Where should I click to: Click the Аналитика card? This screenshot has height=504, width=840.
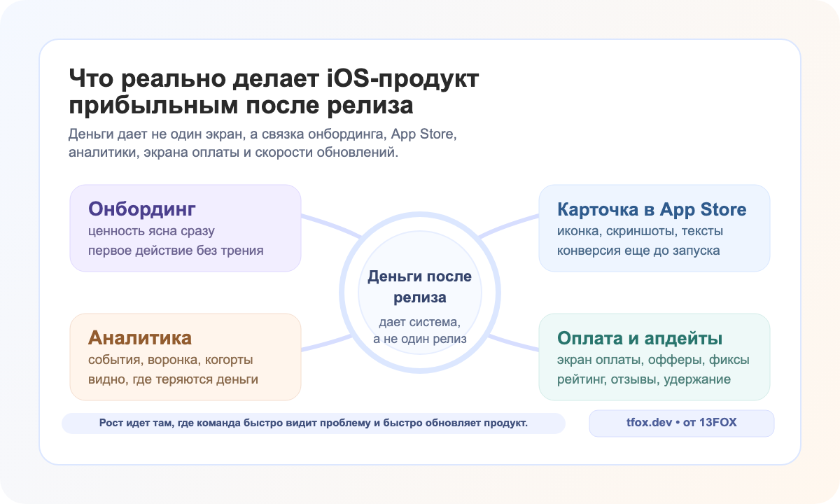tap(185, 356)
